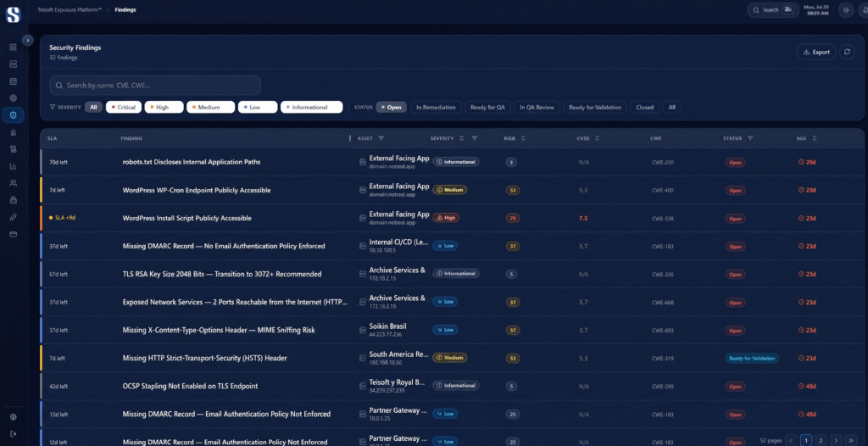Select the Ready for QA status filter
The width and height of the screenshot is (868, 446).
[x=487, y=108]
